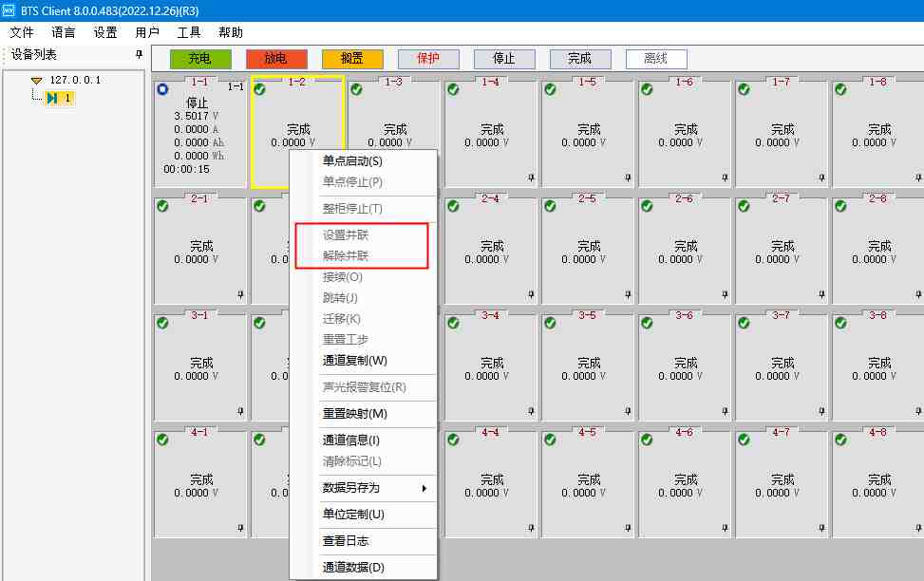This screenshot has height=581, width=924.
Task: Click the 离线 status legend button
Action: pos(656,59)
